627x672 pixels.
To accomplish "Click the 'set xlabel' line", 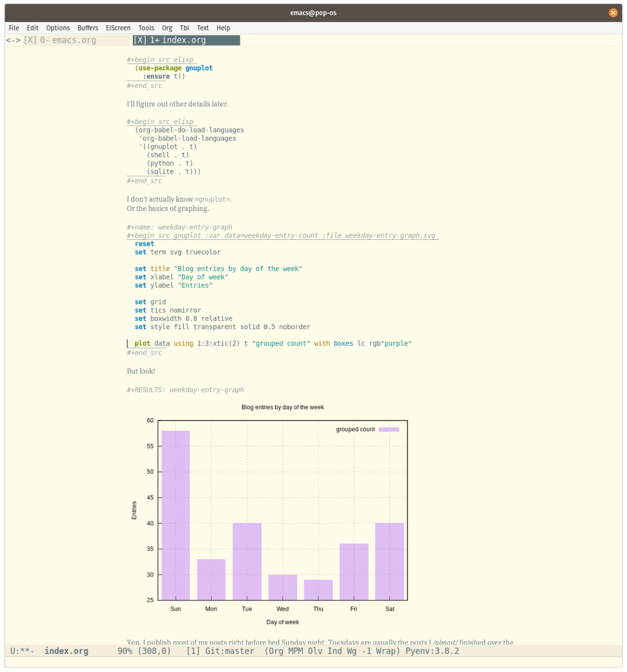I will click(181, 277).
